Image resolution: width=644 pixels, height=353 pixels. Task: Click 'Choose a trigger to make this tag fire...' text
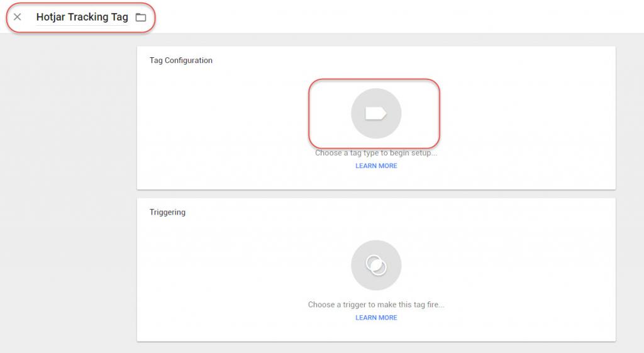click(x=376, y=305)
